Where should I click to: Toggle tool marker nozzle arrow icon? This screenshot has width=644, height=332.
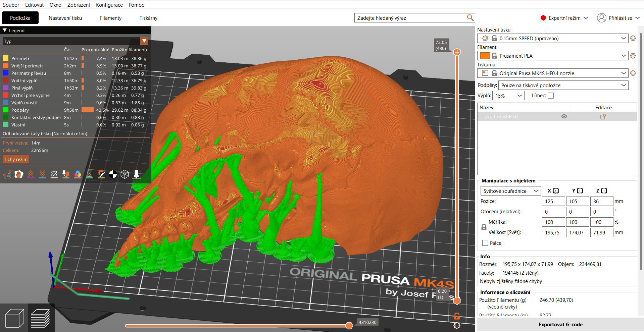tap(136, 174)
